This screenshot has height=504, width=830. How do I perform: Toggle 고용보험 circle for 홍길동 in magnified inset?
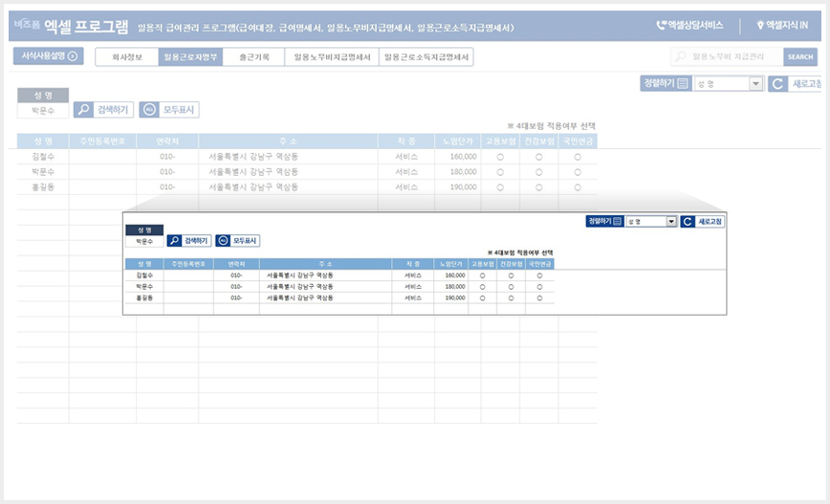(482, 298)
